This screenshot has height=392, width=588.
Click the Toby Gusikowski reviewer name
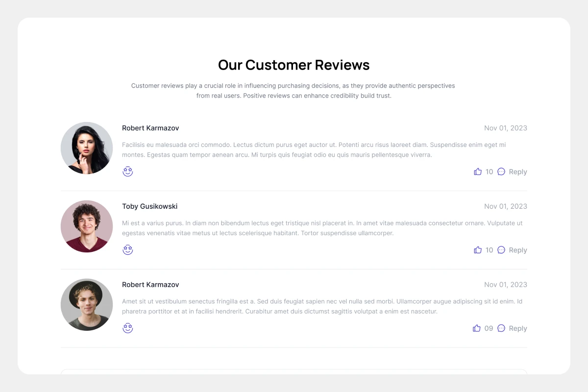(x=149, y=206)
